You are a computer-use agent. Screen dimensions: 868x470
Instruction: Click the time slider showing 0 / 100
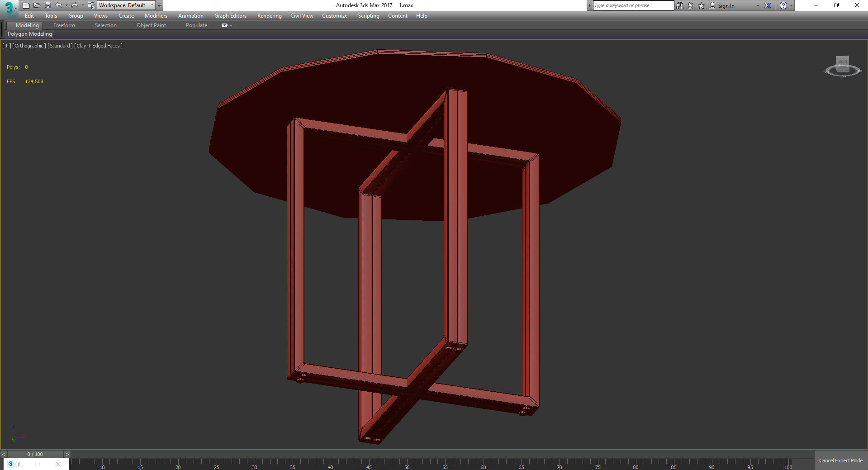[x=35, y=454]
